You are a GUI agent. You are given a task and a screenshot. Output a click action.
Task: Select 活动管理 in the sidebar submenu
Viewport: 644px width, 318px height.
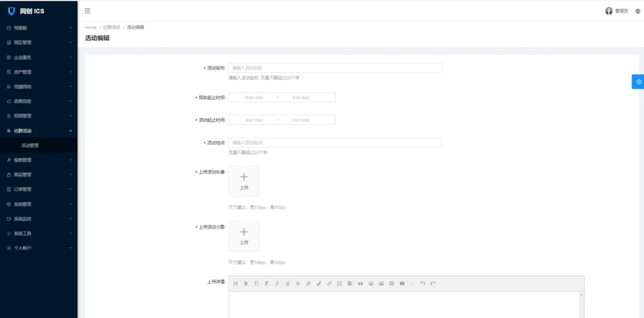[x=30, y=145]
